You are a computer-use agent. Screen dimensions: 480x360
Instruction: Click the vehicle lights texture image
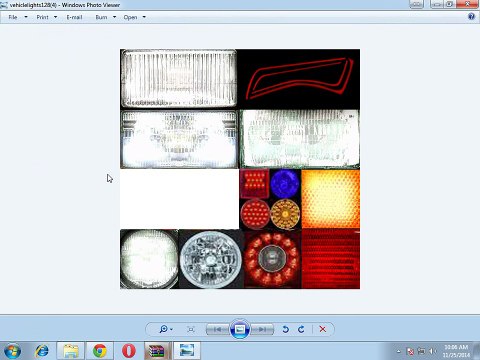pyautogui.click(x=240, y=169)
